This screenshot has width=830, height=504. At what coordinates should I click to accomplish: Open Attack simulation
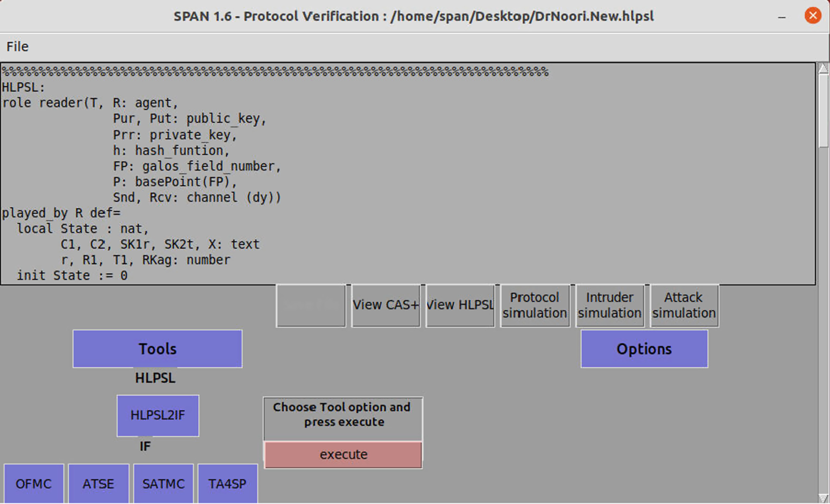684,305
